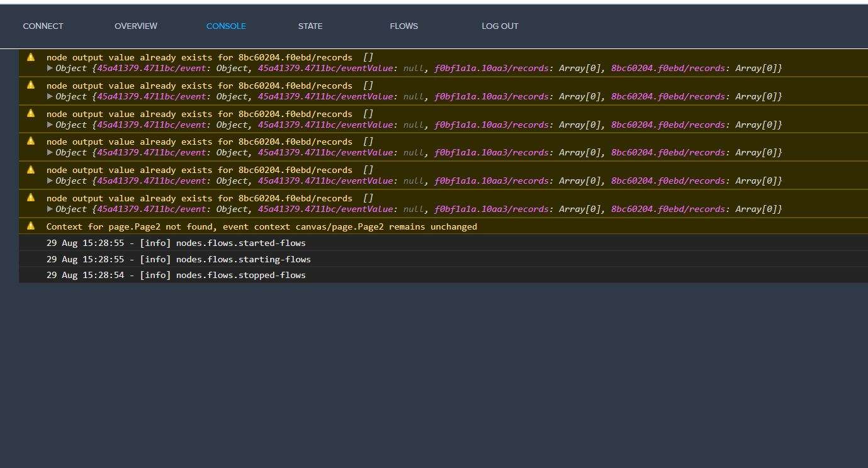Click warning icon on Page2 context message
The height and width of the screenshot is (468, 868).
pyautogui.click(x=31, y=226)
